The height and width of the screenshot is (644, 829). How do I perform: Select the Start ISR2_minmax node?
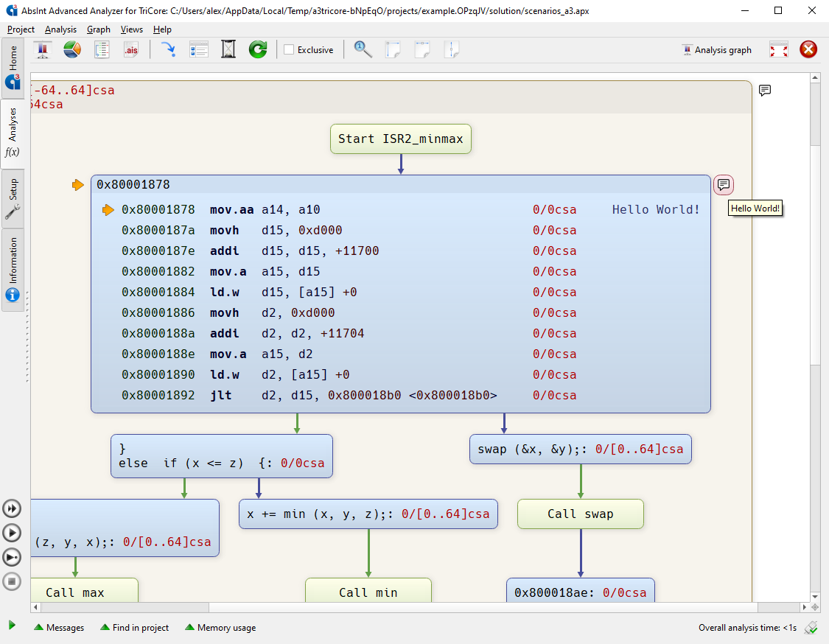tap(401, 139)
